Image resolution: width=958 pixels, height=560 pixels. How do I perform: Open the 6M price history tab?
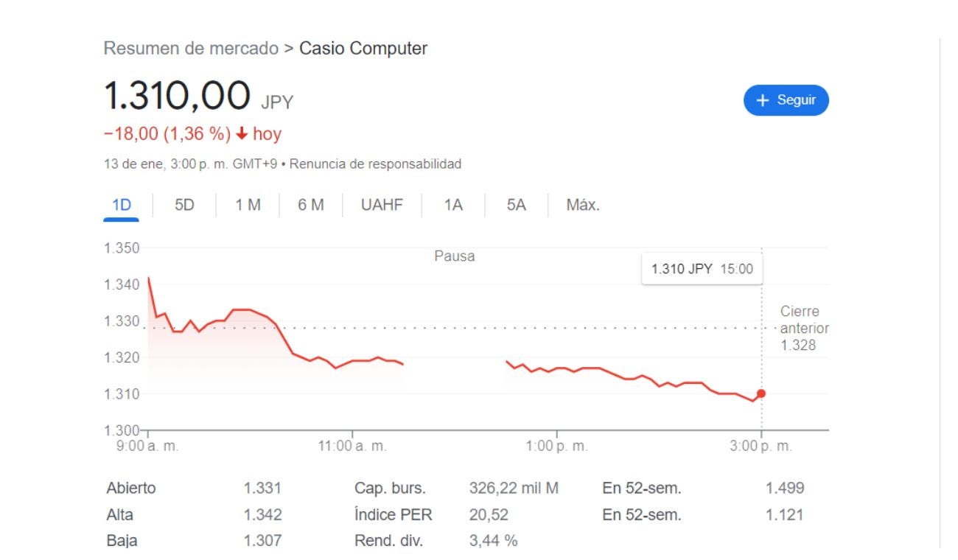312,205
